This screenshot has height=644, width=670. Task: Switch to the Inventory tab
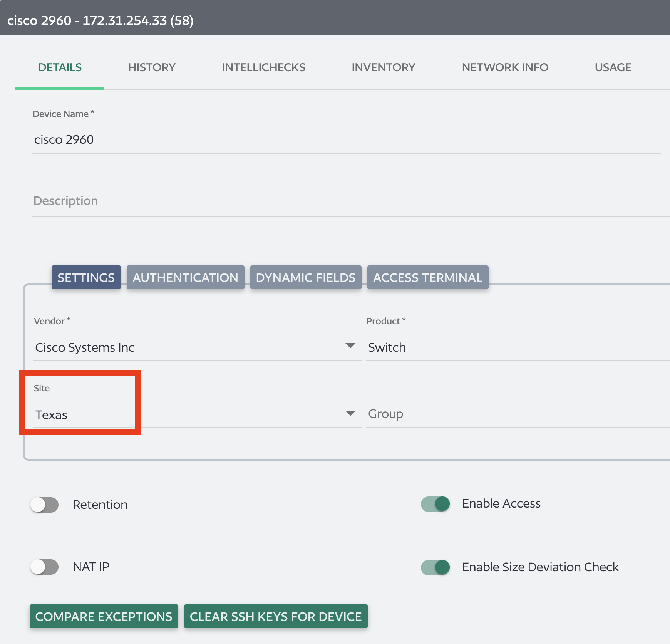pyautogui.click(x=383, y=67)
